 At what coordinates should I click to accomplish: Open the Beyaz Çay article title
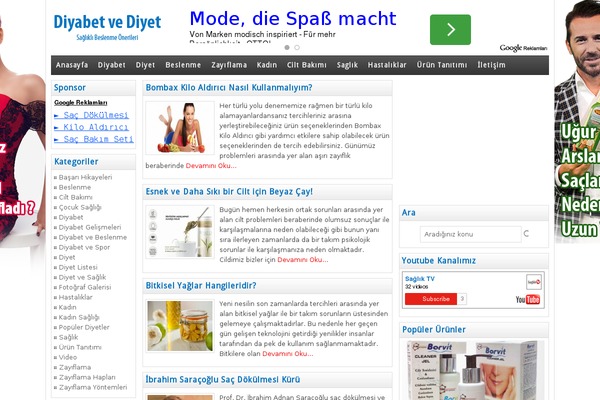[229, 192]
